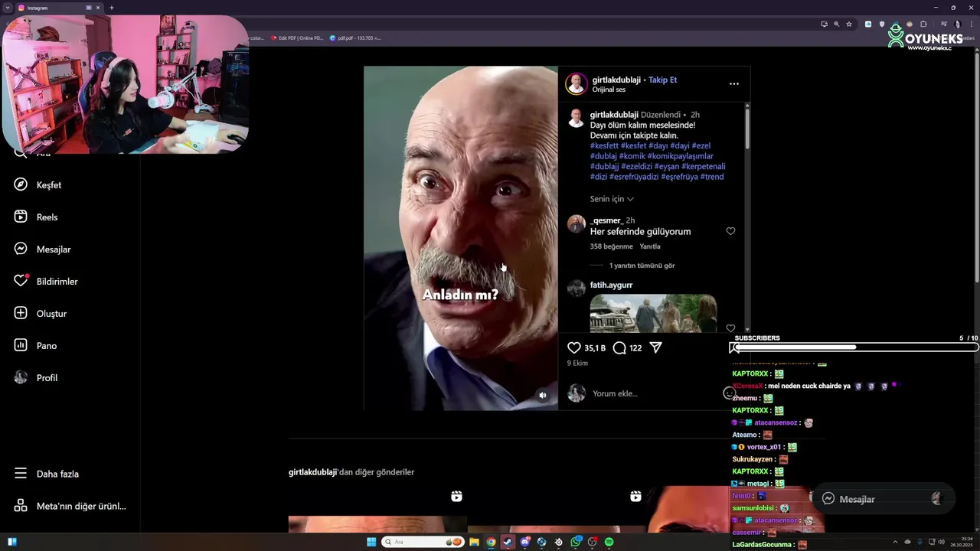Click the Yorum ekle comment field

(x=655, y=393)
